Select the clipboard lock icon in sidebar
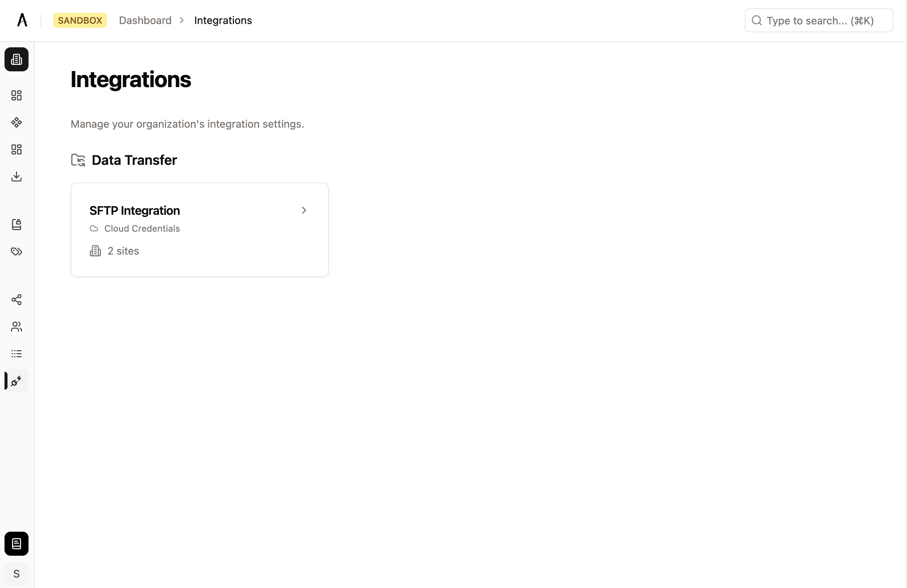This screenshot has width=907, height=588. (16, 225)
